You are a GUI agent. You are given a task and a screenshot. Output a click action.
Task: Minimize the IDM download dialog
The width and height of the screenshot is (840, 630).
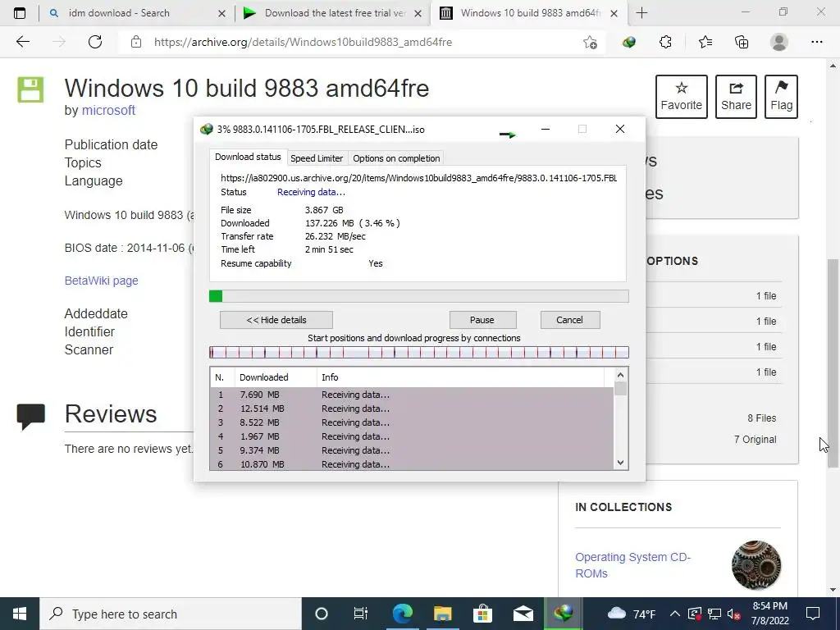(546, 129)
